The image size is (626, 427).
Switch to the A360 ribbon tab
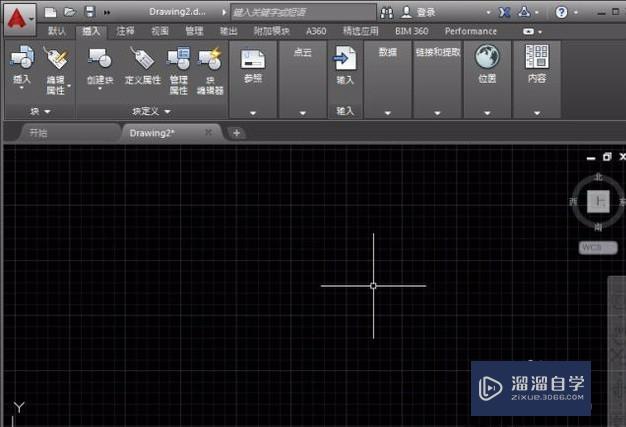coord(316,31)
